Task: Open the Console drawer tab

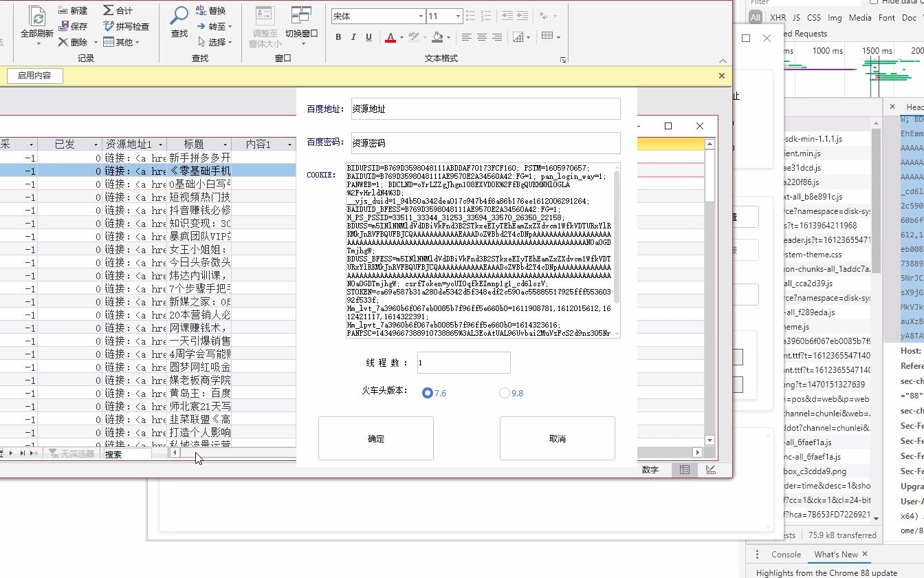Action: pos(786,555)
